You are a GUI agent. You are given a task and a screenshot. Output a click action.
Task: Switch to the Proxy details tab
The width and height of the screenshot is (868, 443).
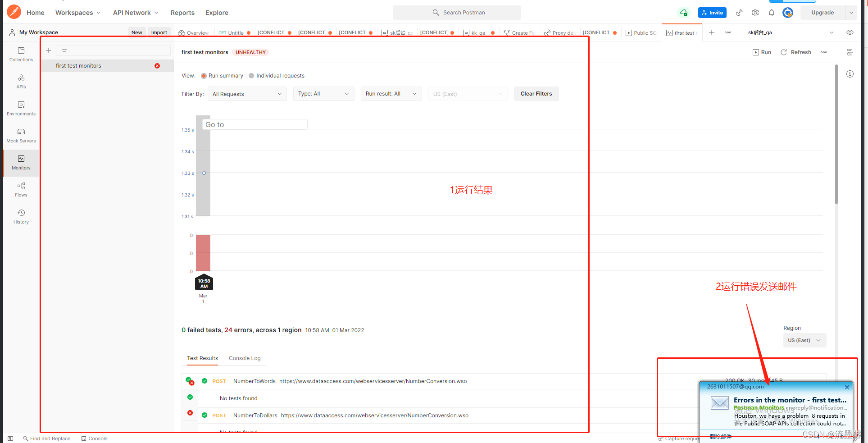(x=560, y=32)
